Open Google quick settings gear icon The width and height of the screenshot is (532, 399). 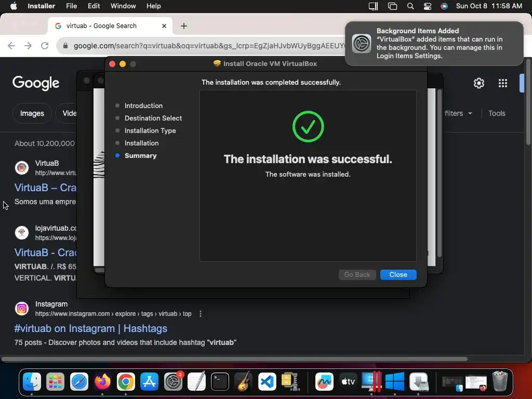(478, 83)
